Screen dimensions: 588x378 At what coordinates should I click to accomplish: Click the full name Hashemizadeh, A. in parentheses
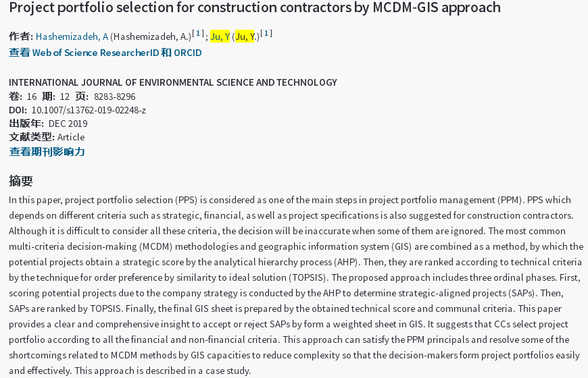151,36
